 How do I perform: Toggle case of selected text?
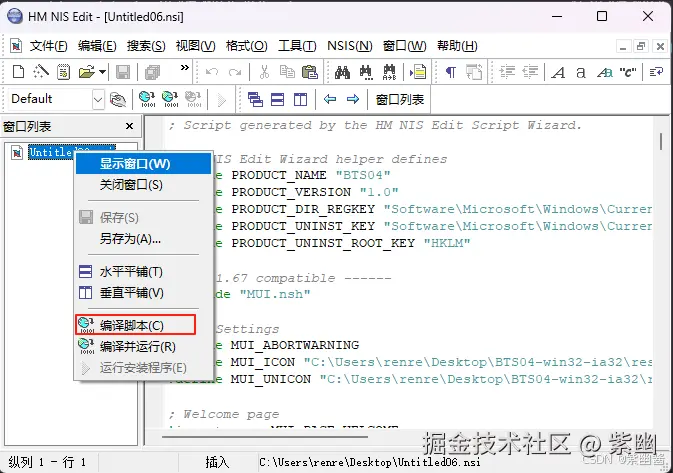pyautogui.click(x=605, y=73)
